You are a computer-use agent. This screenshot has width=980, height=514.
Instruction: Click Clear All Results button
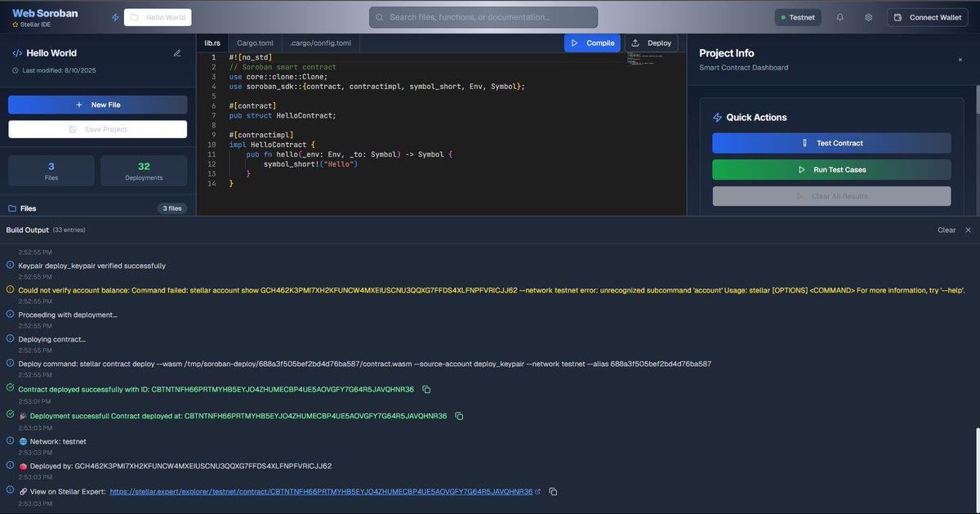point(831,196)
